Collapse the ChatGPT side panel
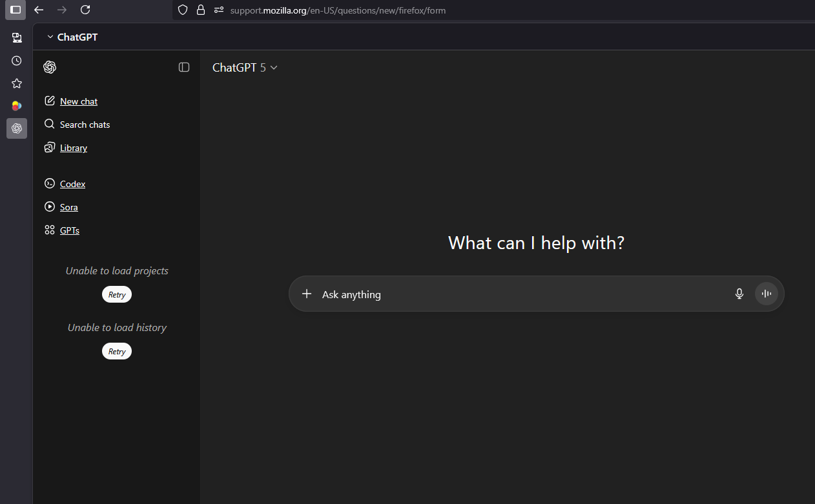815x504 pixels. [x=184, y=67]
